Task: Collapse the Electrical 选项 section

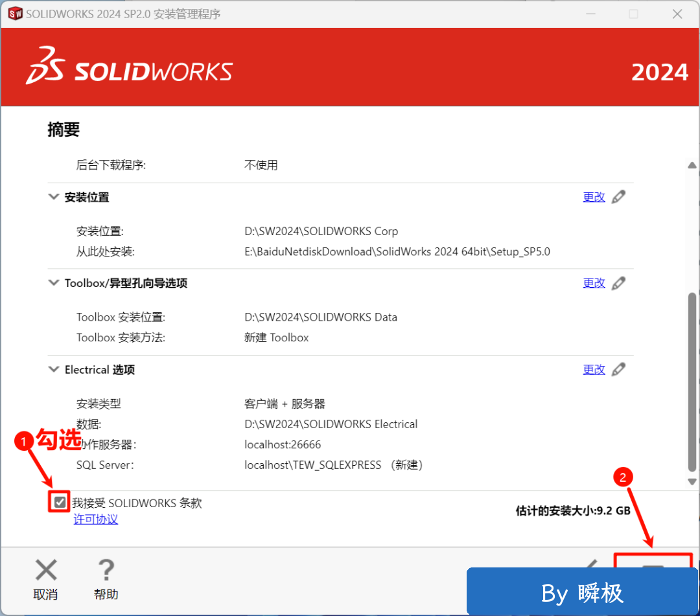Action: click(54, 369)
